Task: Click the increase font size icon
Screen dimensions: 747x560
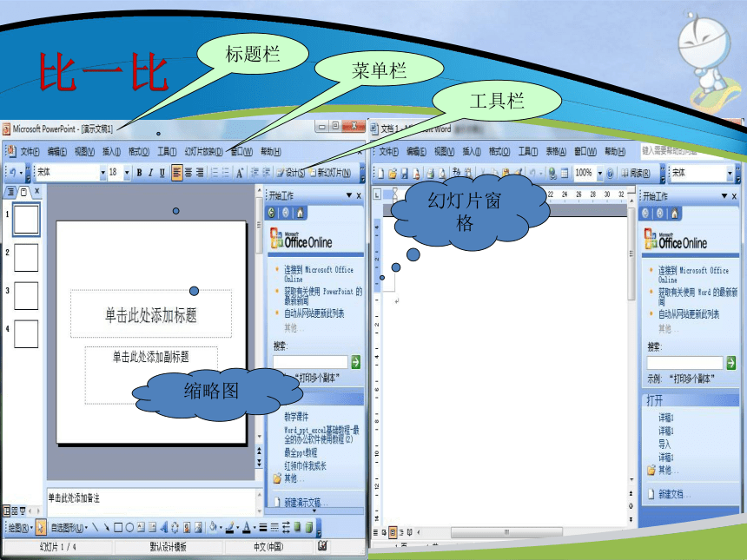Action: pyautogui.click(x=240, y=173)
